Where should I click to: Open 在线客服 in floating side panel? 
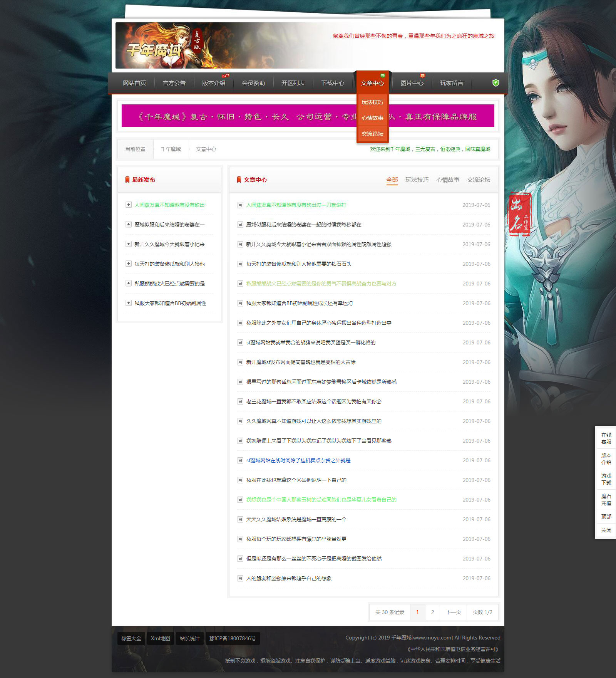(x=606, y=438)
